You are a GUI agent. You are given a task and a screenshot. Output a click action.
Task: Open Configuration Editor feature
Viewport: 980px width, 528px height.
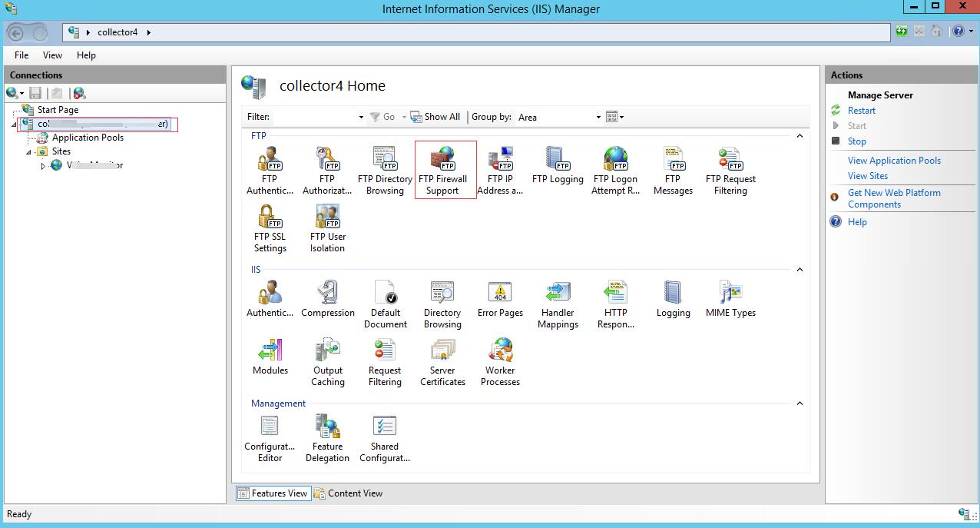tap(270, 438)
